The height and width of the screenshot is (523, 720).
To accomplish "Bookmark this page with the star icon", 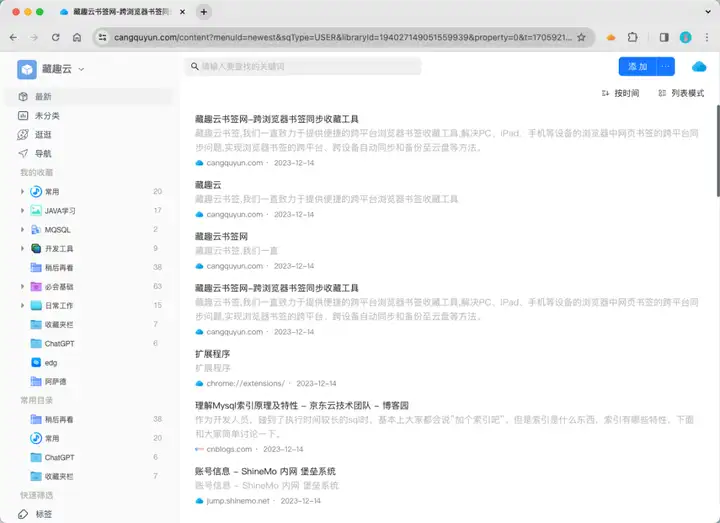I will 581,38.
